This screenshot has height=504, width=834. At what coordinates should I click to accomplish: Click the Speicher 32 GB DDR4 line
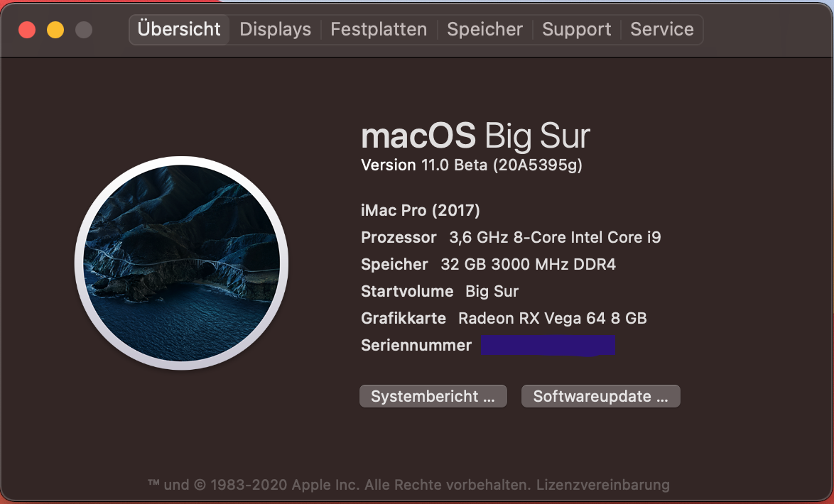[x=488, y=265]
